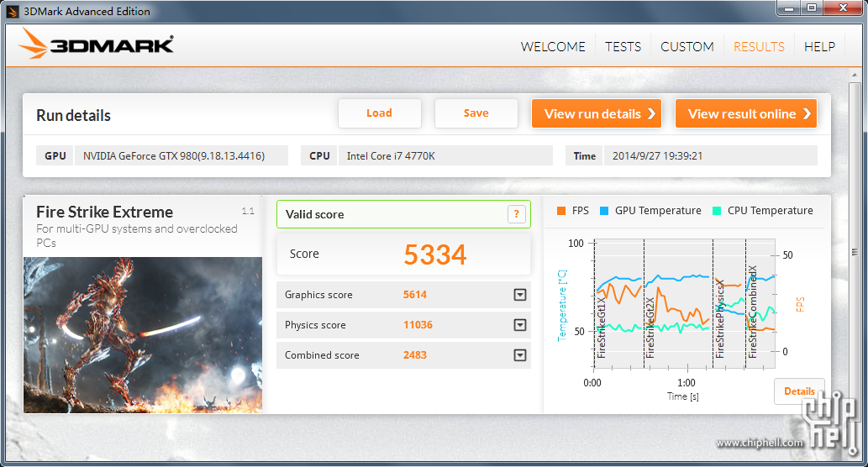Click the chart Details button

(x=799, y=391)
